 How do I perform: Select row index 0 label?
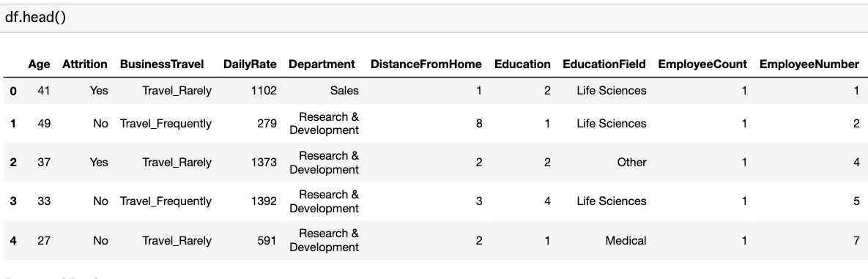pos(13,91)
